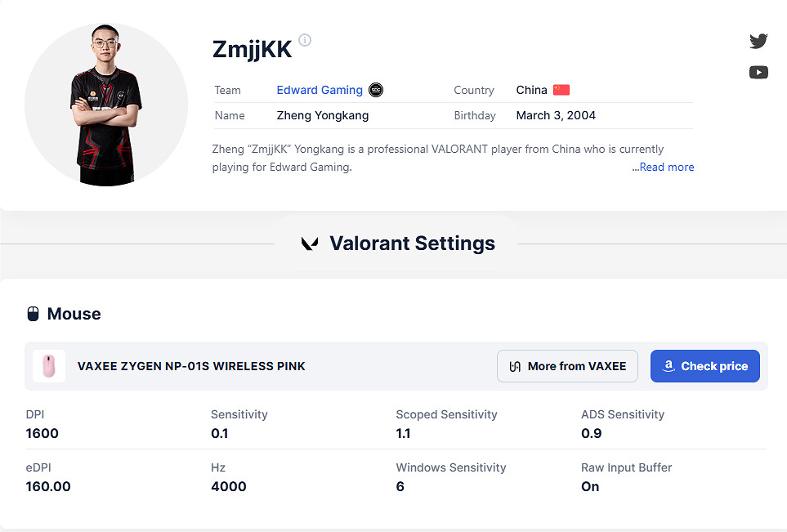Click the Valorant Settings section heading
787x532 pixels.
tap(412, 244)
